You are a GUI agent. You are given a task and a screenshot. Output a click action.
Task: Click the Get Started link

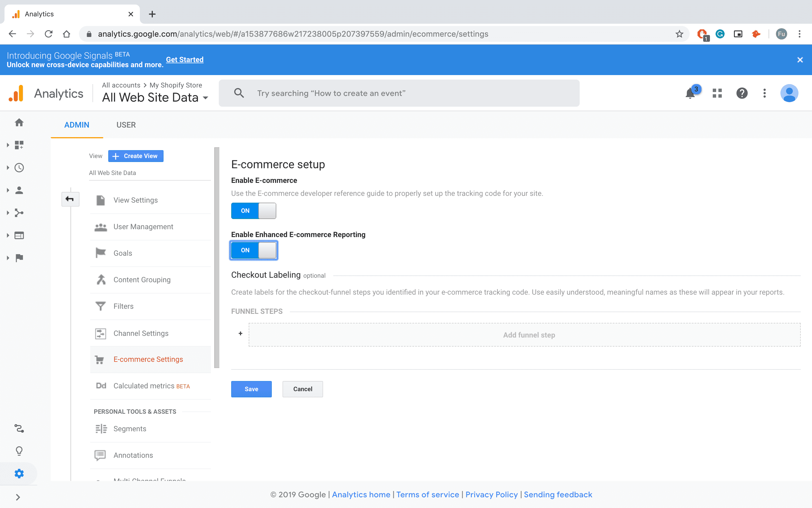tap(185, 60)
